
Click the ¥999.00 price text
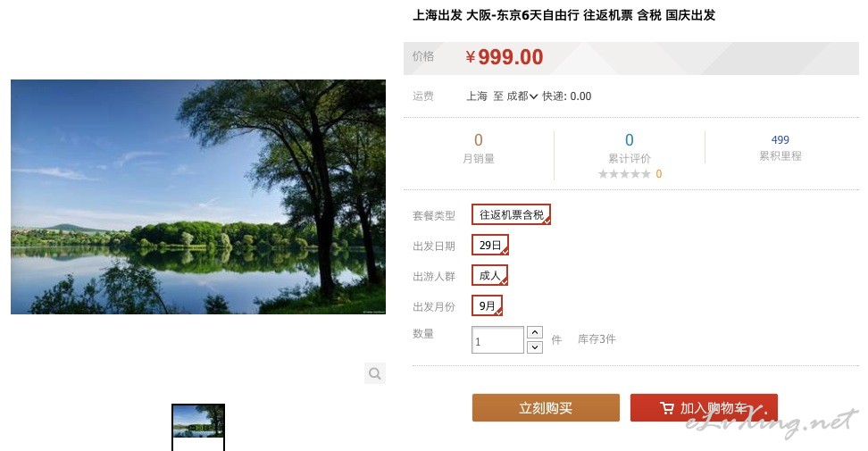point(505,57)
